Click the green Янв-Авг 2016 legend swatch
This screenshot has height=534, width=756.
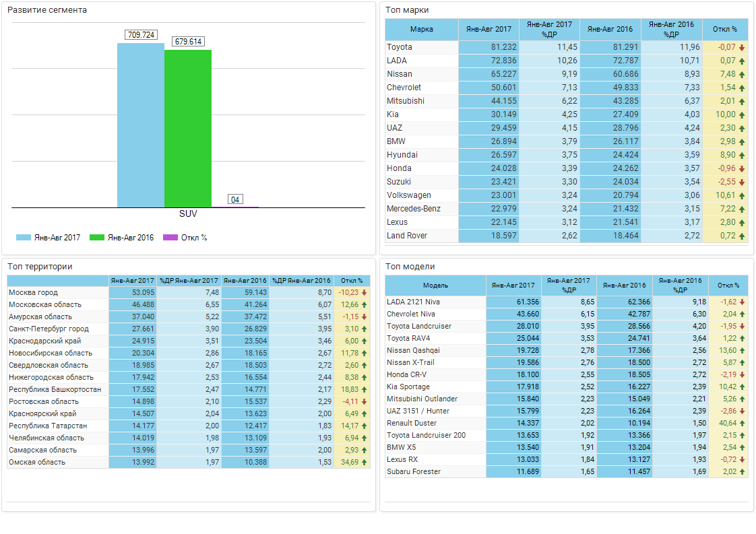tap(97, 238)
